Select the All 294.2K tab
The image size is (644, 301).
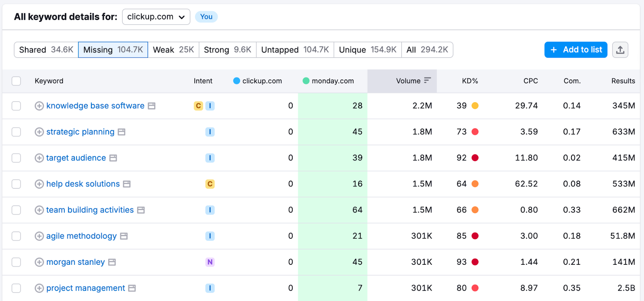tap(427, 50)
